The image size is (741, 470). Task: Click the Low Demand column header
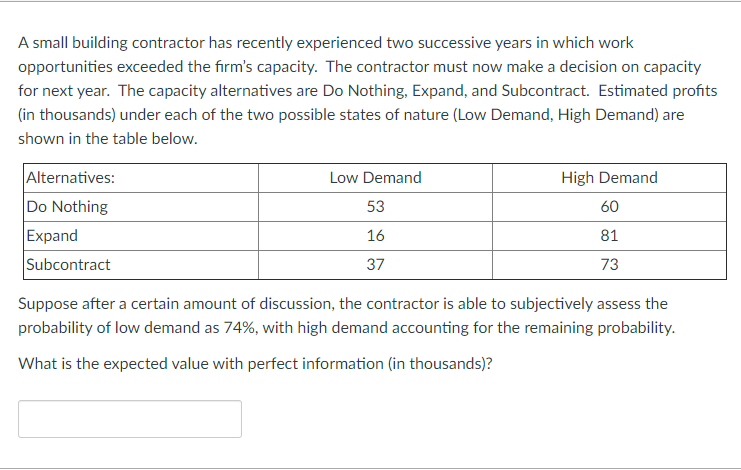pos(375,178)
